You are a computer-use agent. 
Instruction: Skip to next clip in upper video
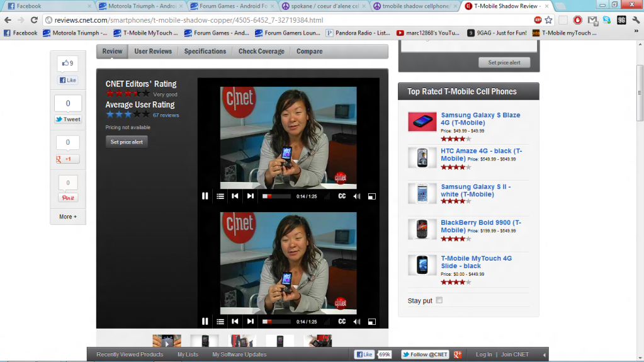tap(251, 196)
